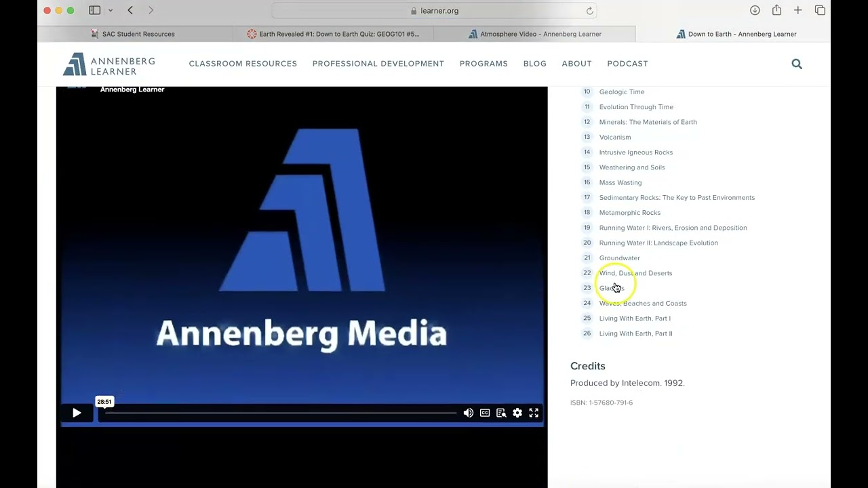The image size is (868, 488).
Task: Open Metamorphic Rocks episode
Action: 630,213
